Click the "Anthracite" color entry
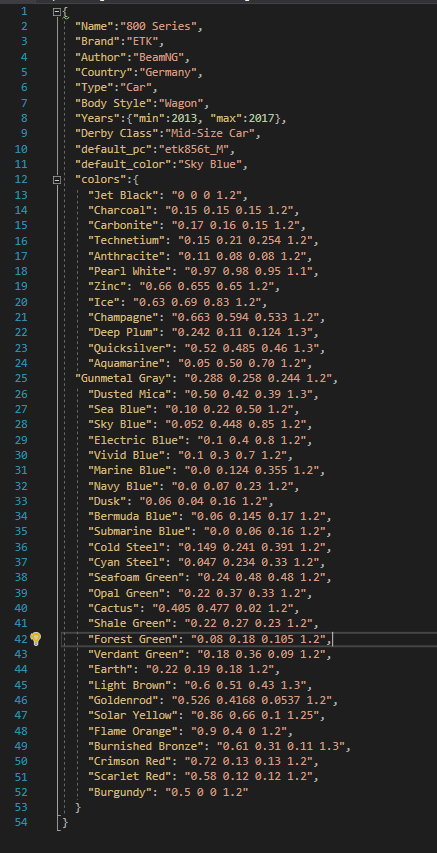This screenshot has width=437, height=853. (200, 256)
